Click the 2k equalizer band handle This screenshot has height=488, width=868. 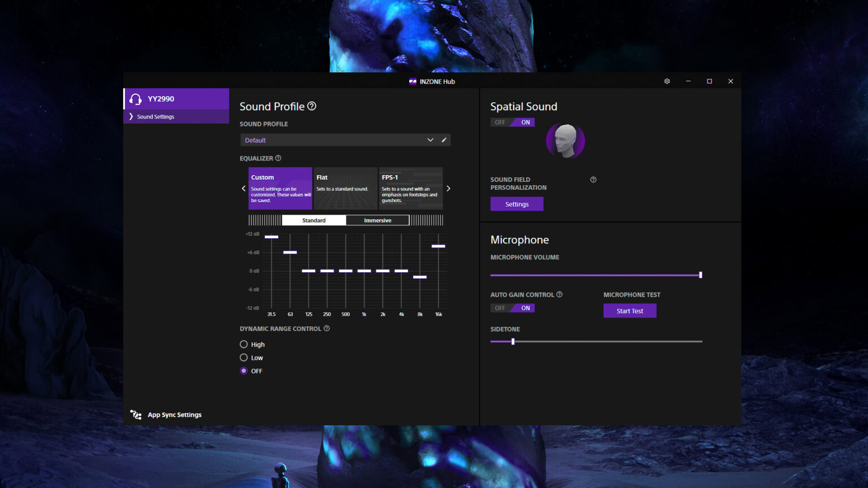(383, 271)
